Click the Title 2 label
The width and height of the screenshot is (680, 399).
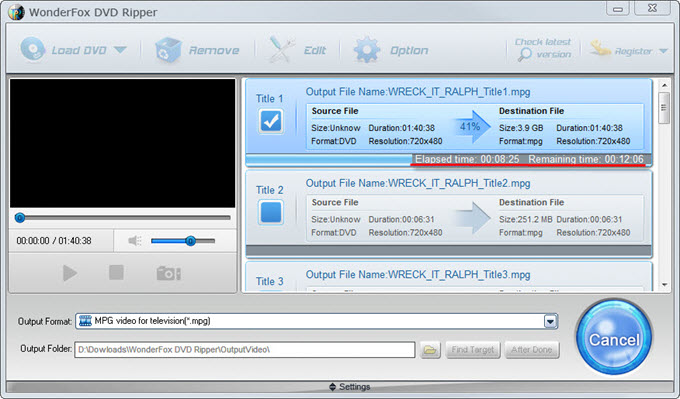click(269, 190)
